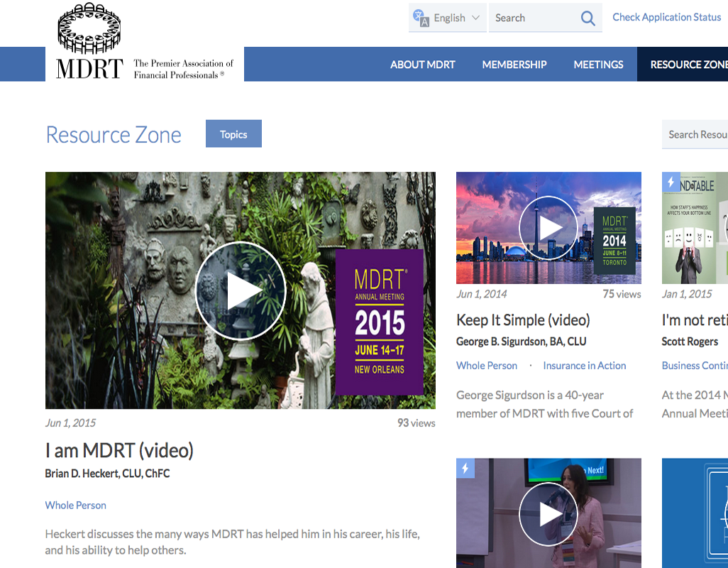
Task: Click Whole Person tag under Keep It Simple
Action: click(x=487, y=366)
